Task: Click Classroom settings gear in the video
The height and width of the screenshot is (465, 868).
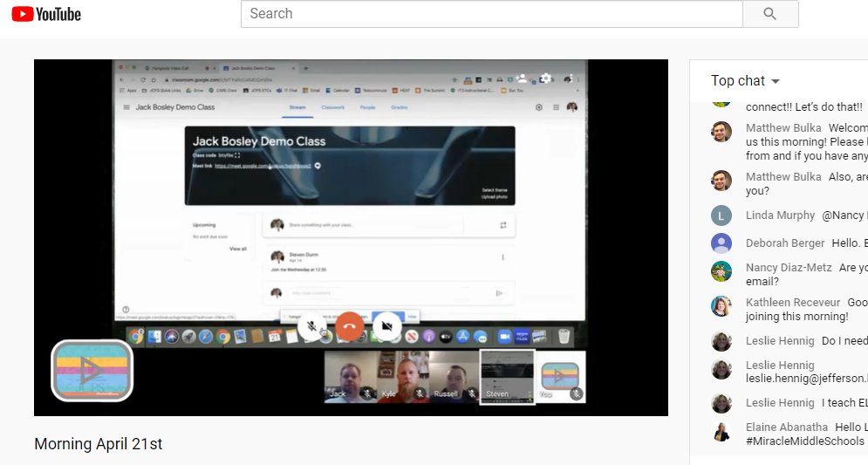Action: (x=538, y=107)
